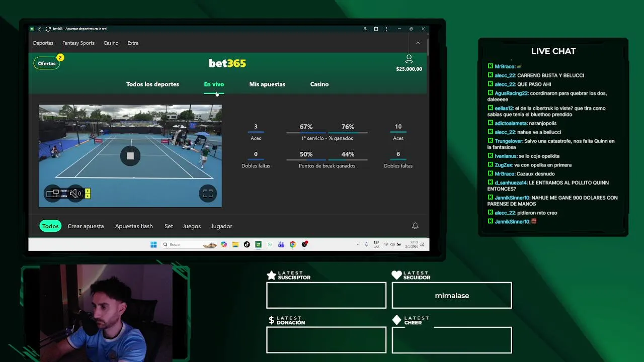The width and height of the screenshot is (644, 362).
Task: Open bet365 app on the taskbar
Action: click(258, 244)
